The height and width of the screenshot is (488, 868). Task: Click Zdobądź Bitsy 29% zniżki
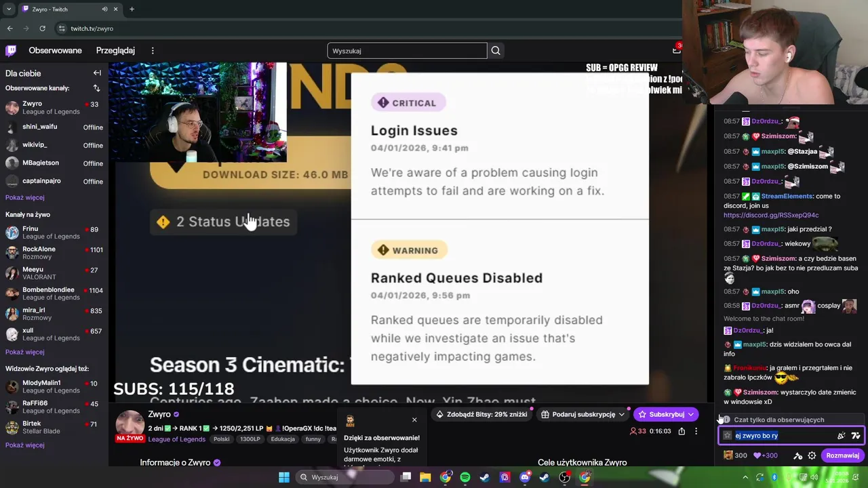[480, 414]
